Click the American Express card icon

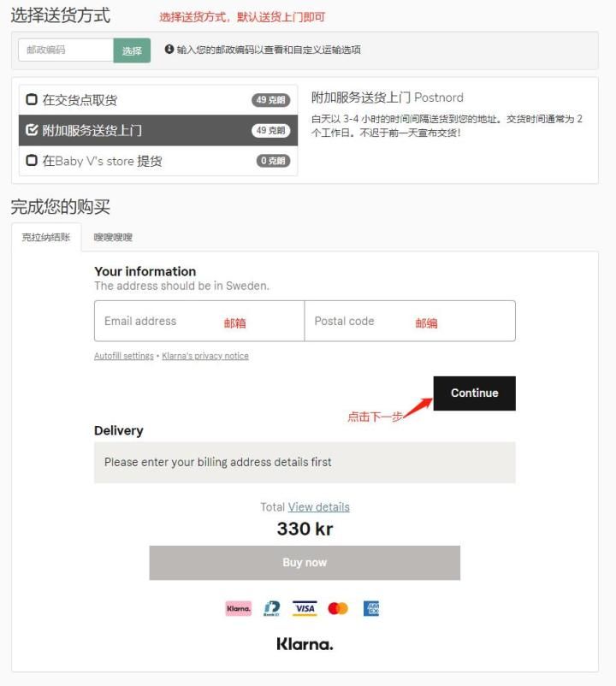pos(371,608)
